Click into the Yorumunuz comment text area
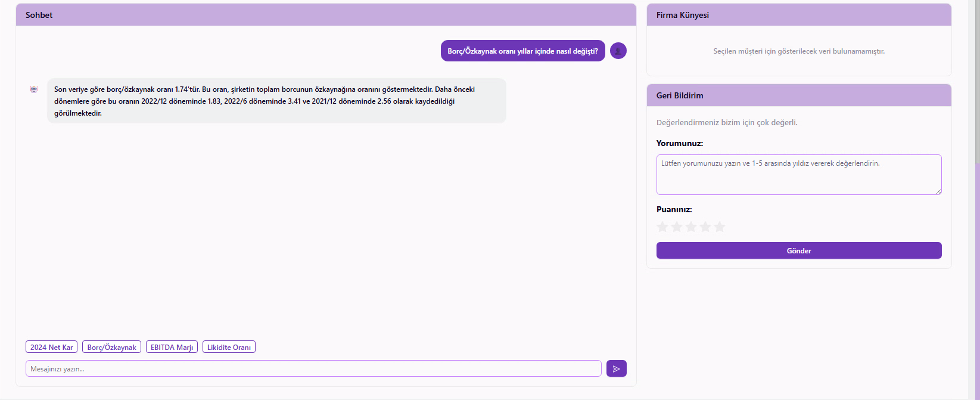Screen dimensions: 980x400 (x=798, y=175)
